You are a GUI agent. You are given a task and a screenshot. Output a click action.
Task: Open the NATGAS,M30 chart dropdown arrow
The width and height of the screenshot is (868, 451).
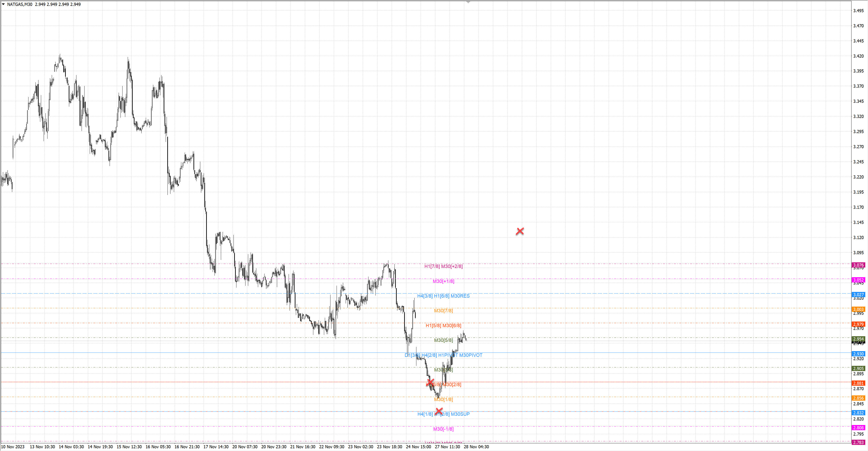tap(3, 4)
